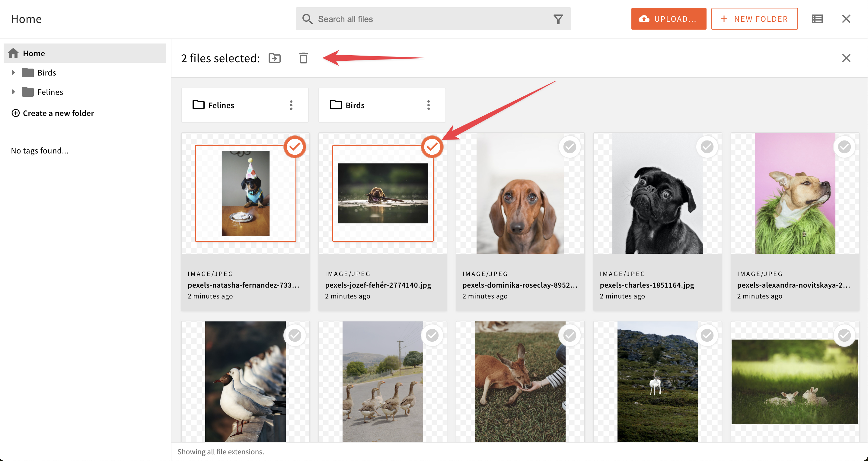Expand the Birds folder in sidebar
868x461 pixels.
click(x=13, y=73)
